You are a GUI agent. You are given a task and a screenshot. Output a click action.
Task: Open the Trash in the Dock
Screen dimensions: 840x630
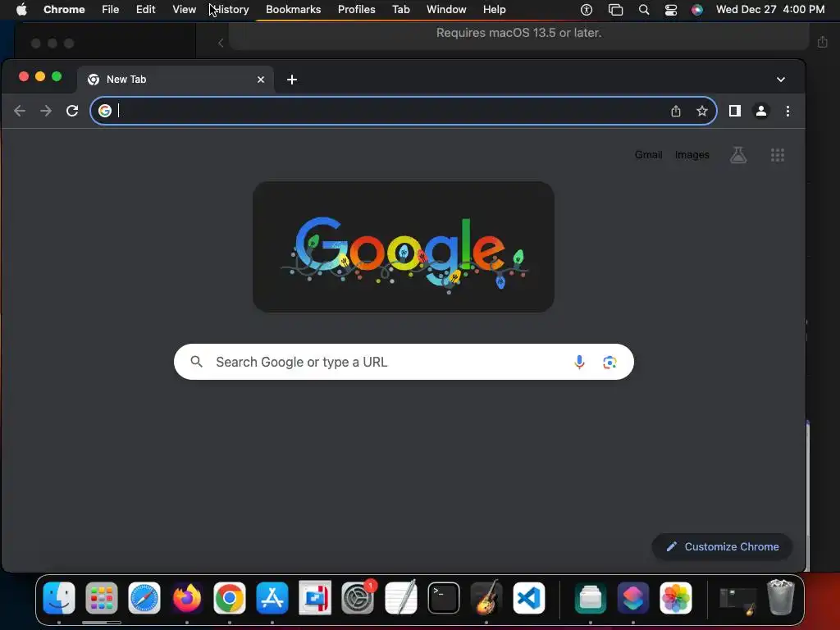[x=781, y=597]
